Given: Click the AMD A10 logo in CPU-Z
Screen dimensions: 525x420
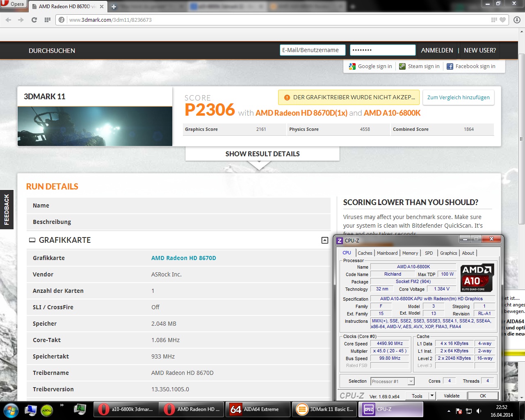Looking at the screenshot, I should coord(477,277).
